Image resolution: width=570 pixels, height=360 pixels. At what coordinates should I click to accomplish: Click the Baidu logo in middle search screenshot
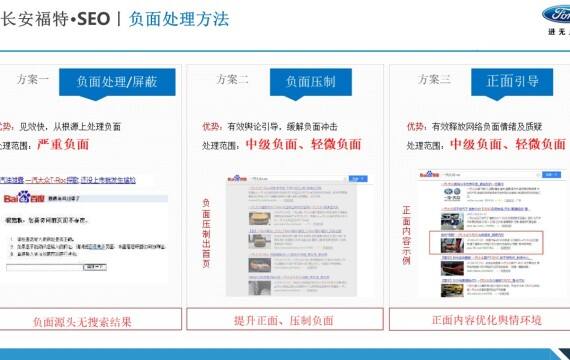coord(237,179)
